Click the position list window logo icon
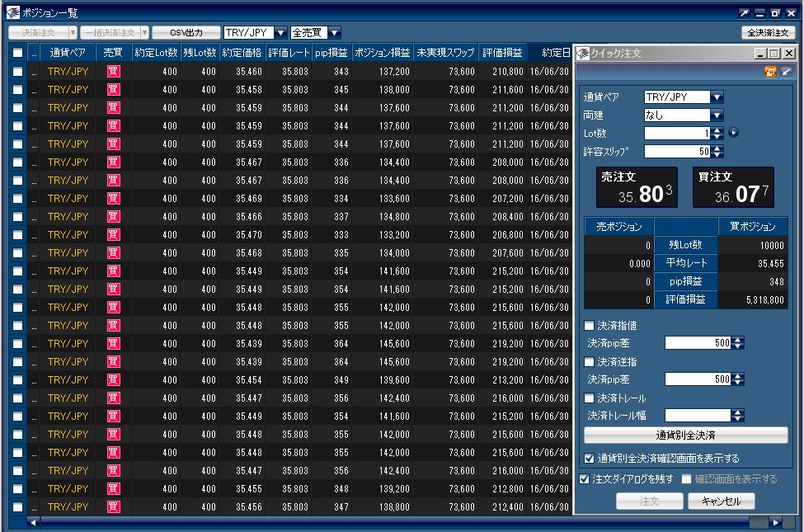804x532 pixels. [13, 13]
